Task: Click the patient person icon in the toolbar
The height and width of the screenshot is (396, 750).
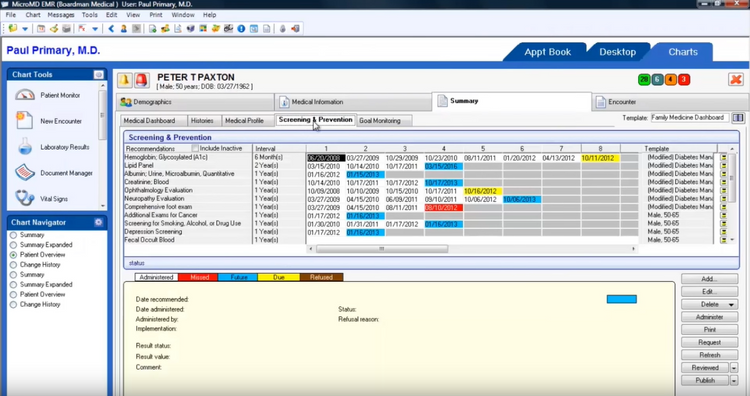Action: (123, 29)
